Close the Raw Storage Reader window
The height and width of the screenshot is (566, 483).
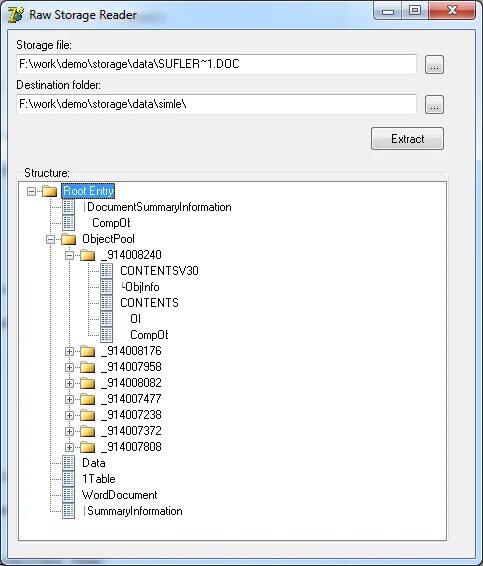[452, 11]
